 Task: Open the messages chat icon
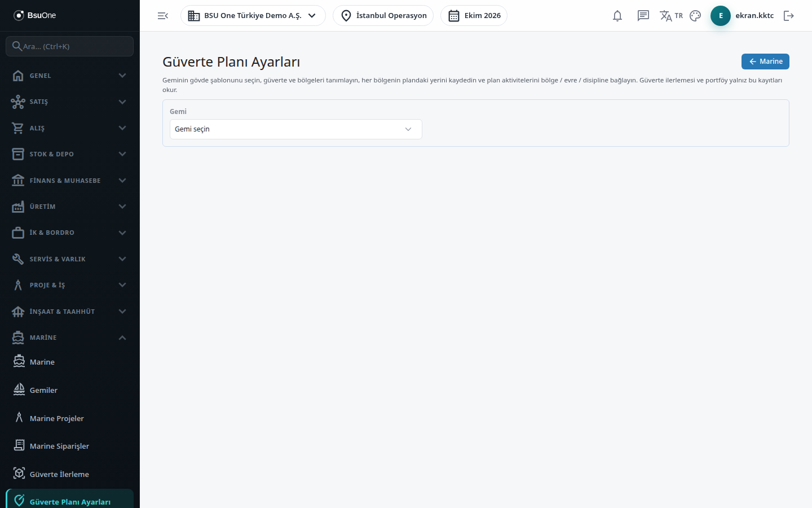pos(643,16)
